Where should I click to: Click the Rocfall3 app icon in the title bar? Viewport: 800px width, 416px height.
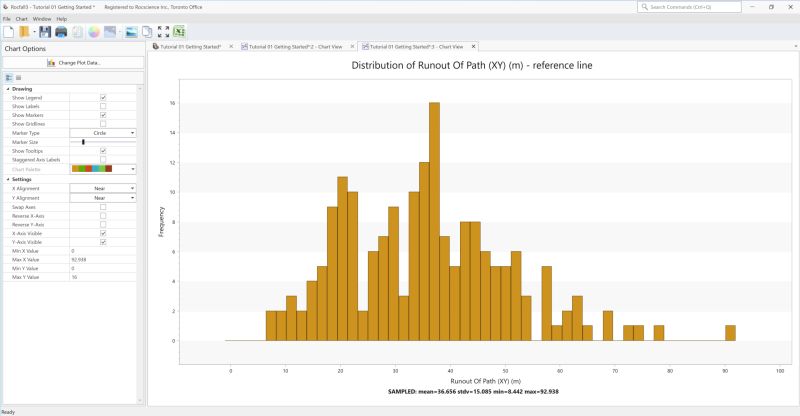(x=5, y=7)
